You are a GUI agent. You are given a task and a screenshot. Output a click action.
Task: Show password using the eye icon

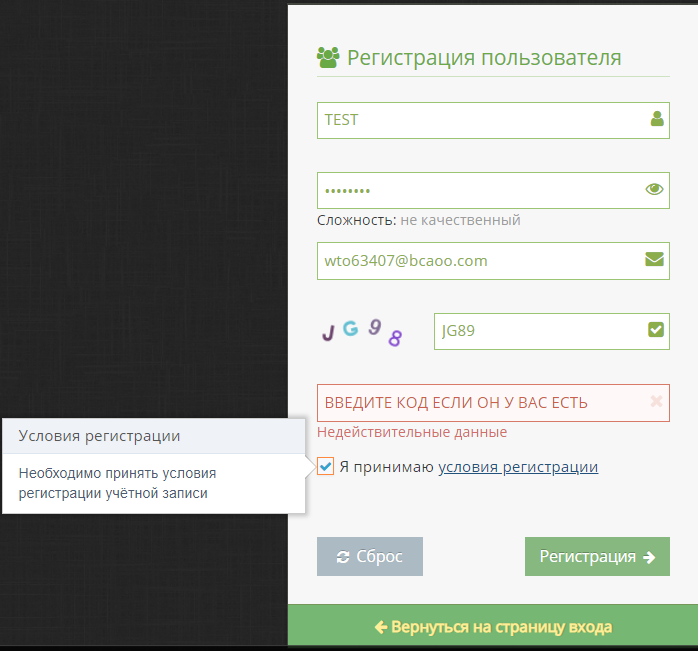coord(655,189)
